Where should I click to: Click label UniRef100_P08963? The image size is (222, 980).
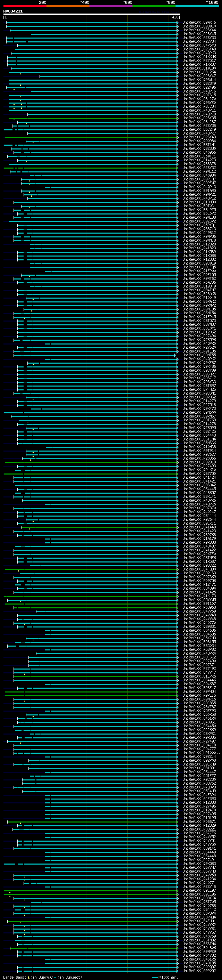[199, 608]
